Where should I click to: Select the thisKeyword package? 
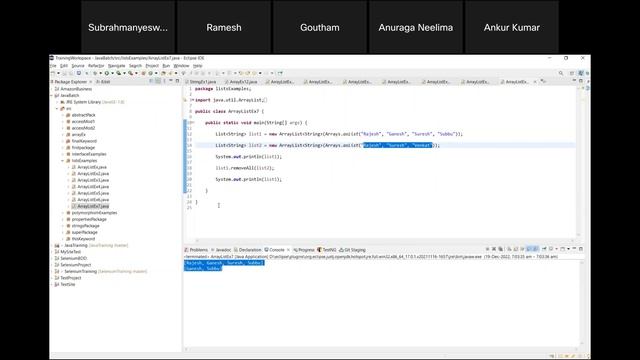click(83, 239)
